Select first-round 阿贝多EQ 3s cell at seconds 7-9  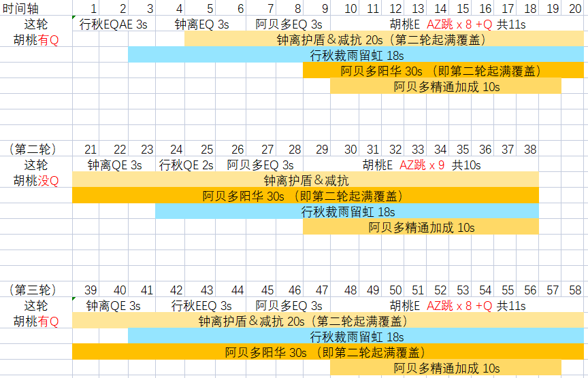coord(289,24)
